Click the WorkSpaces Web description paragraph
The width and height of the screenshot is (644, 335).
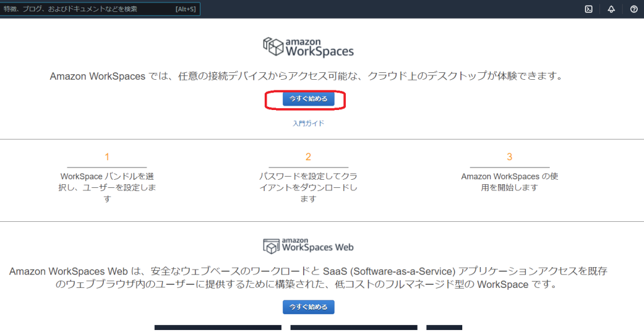pyautogui.click(x=308, y=277)
